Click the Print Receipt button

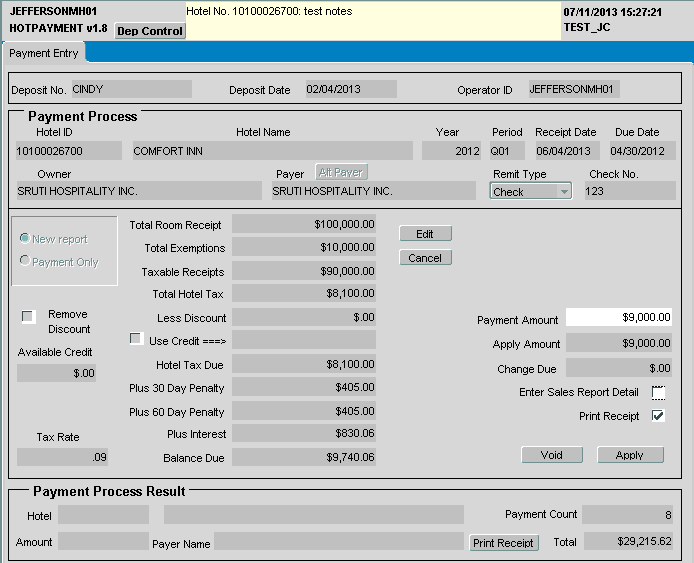(504, 543)
